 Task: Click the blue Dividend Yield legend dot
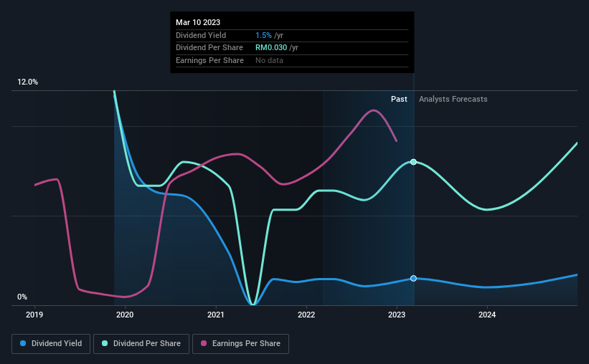pyautogui.click(x=23, y=343)
